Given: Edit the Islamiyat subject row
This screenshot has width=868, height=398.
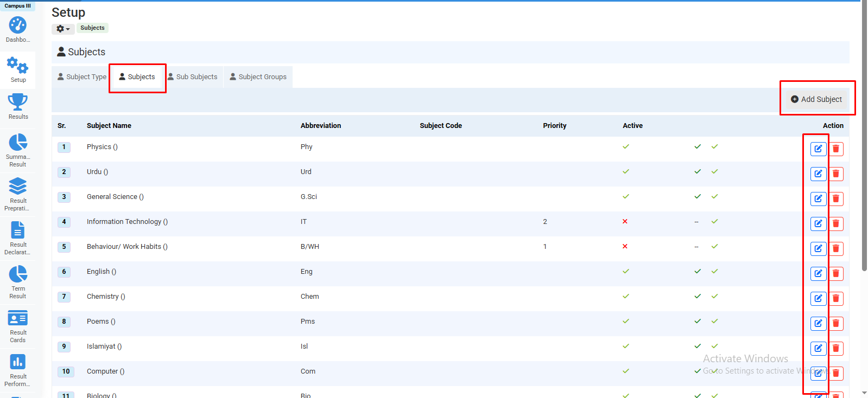Looking at the screenshot, I should [818, 348].
